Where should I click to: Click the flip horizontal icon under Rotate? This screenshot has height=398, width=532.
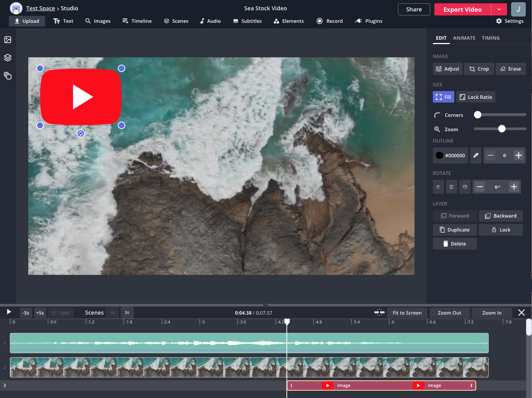pos(452,187)
